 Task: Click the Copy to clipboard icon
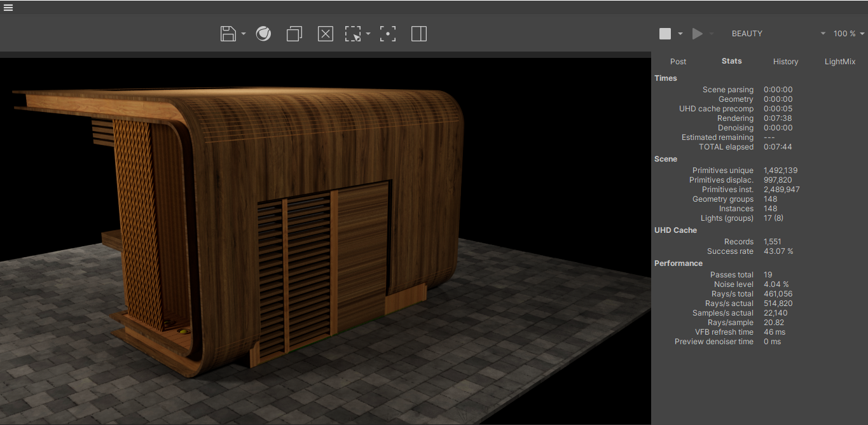[x=294, y=34]
